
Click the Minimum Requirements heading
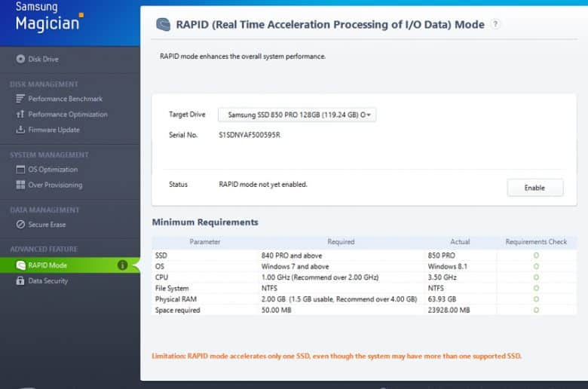(x=205, y=222)
